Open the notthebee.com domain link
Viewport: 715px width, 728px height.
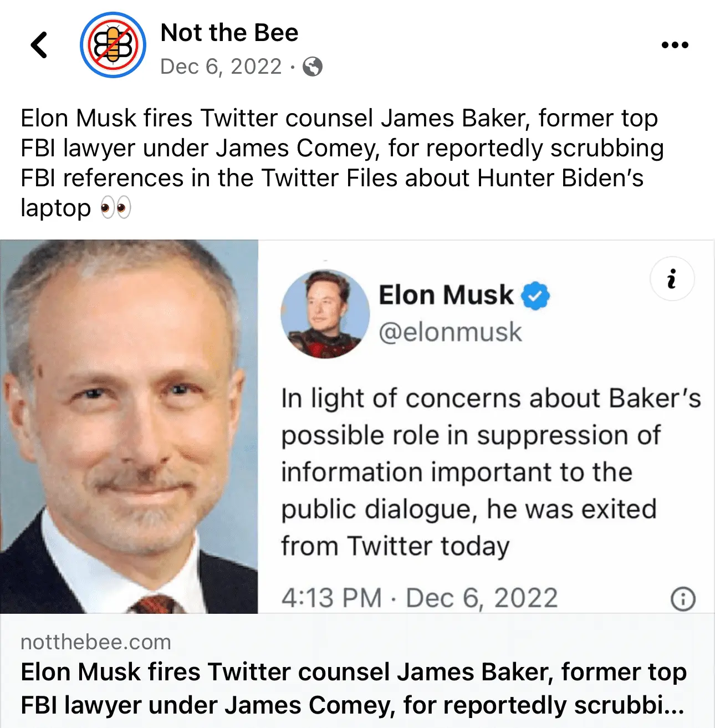tap(96, 642)
